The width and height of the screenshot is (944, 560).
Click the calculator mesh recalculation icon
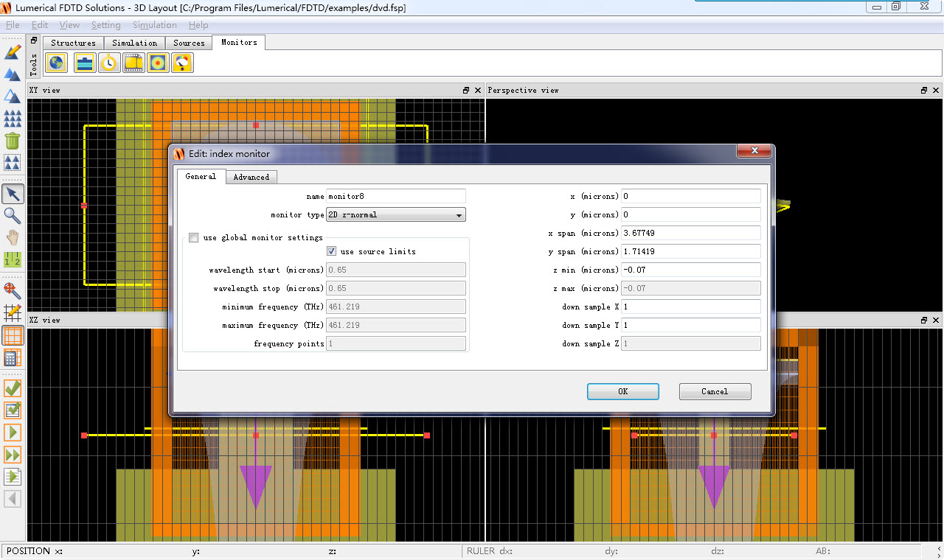tap(13, 357)
